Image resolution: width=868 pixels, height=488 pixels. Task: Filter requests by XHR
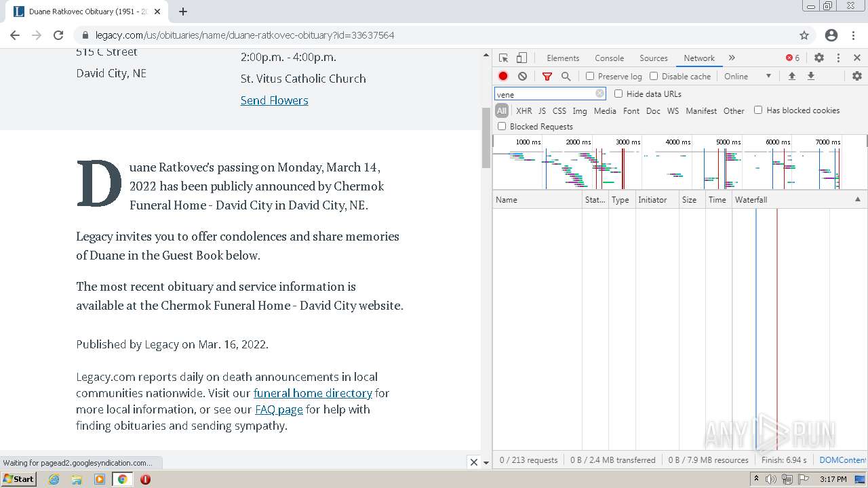click(524, 111)
